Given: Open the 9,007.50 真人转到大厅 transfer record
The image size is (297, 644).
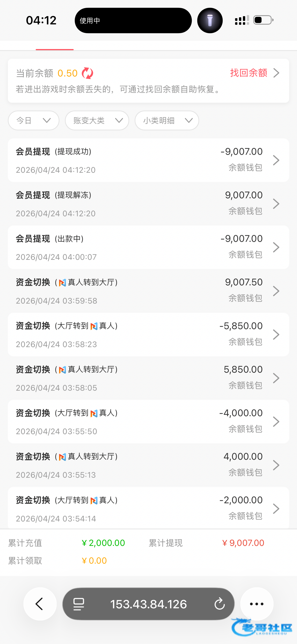Looking at the screenshot, I should (148, 291).
